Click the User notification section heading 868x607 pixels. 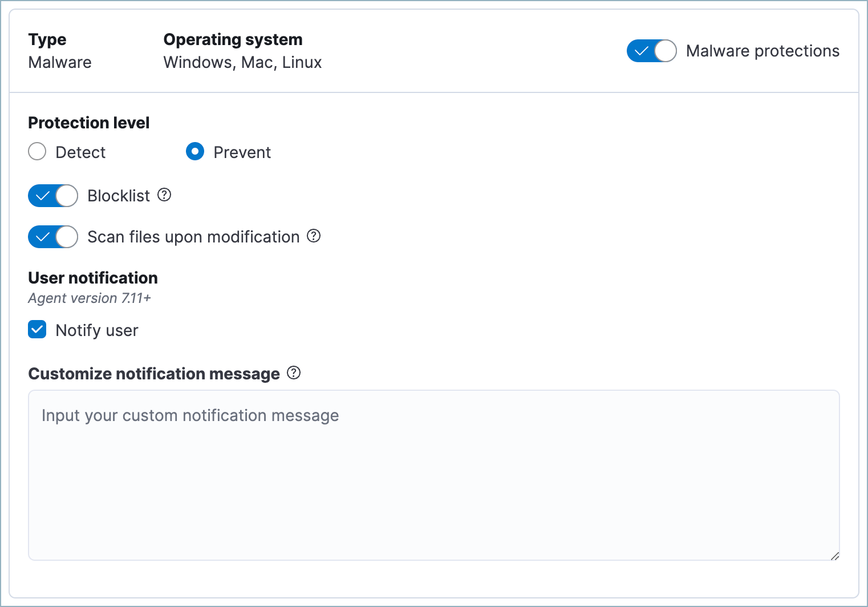click(x=92, y=278)
